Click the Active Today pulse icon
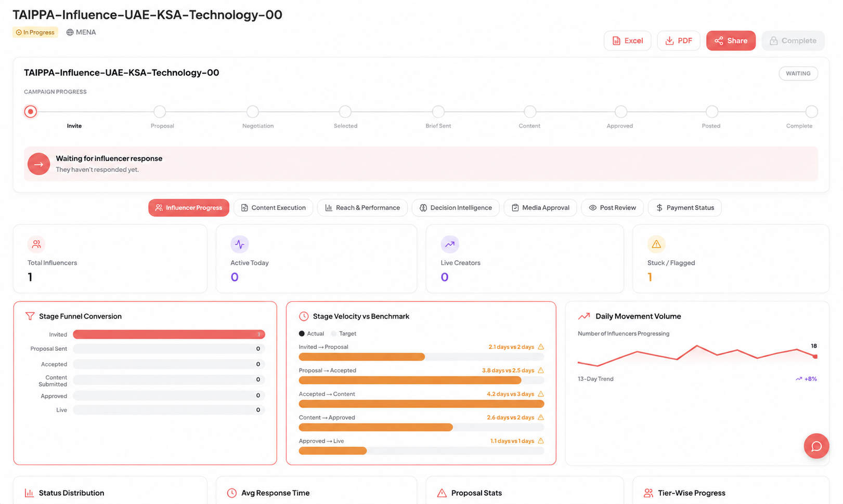This screenshot has width=843, height=504. pyautogui.click(x=240, y=244)
